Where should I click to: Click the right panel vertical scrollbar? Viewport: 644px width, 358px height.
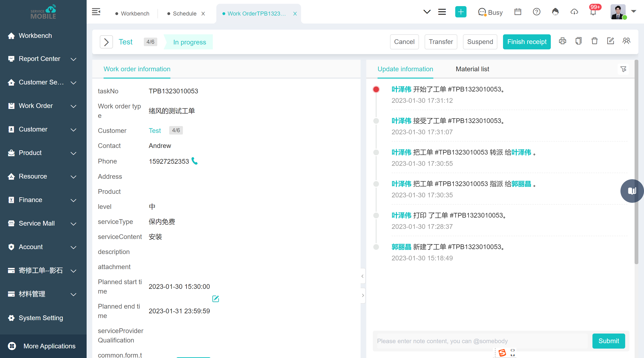(636, 162)
